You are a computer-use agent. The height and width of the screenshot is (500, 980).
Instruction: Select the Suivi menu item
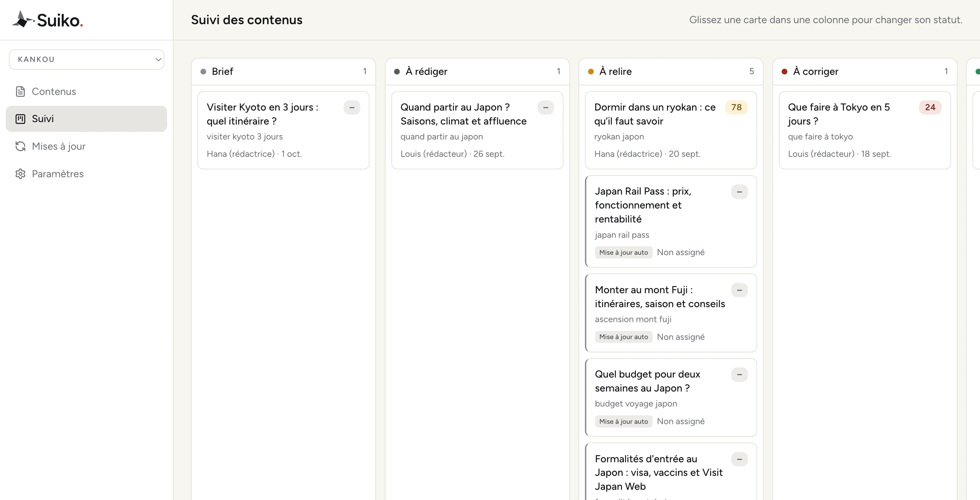(x=86, y=119)
